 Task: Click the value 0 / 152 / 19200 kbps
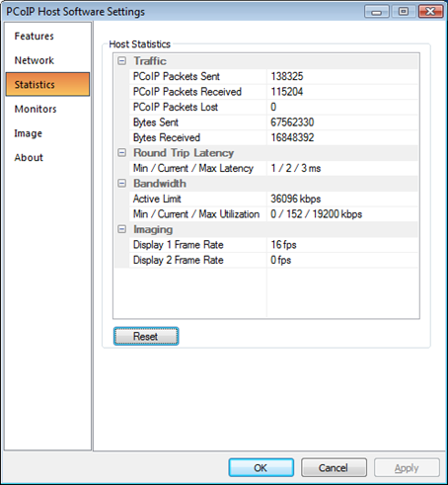tap(316, 214)
